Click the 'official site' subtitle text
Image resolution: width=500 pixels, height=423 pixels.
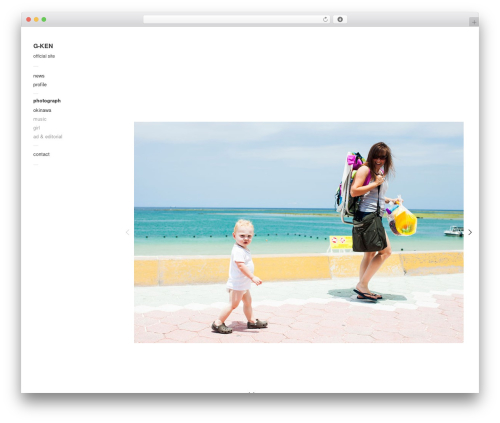[44, 56]
